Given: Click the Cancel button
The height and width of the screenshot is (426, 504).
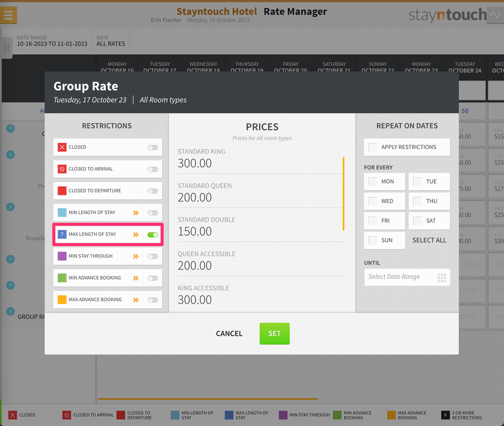Looking at the screenshot, I should click(229, 333).
